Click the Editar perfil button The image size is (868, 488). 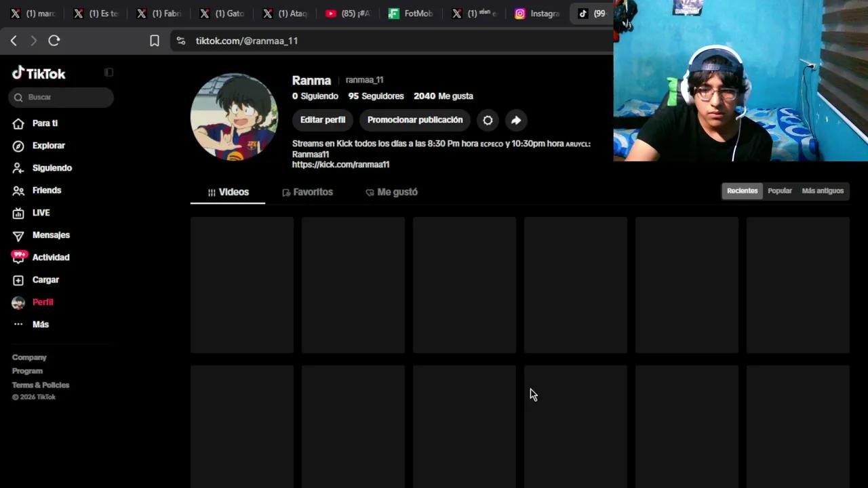click(x=323, y=120)
